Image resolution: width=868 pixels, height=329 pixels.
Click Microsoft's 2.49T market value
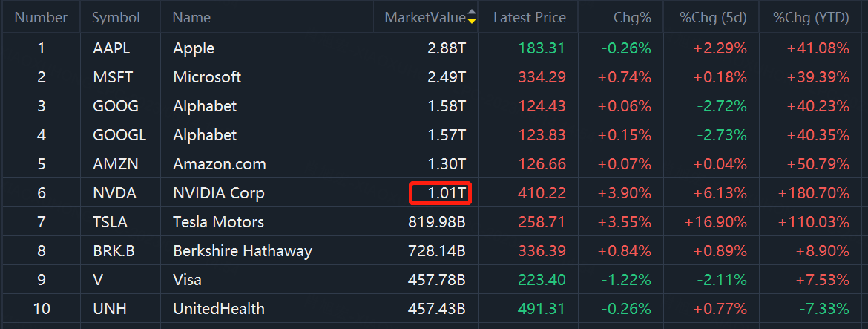[447, 77]
